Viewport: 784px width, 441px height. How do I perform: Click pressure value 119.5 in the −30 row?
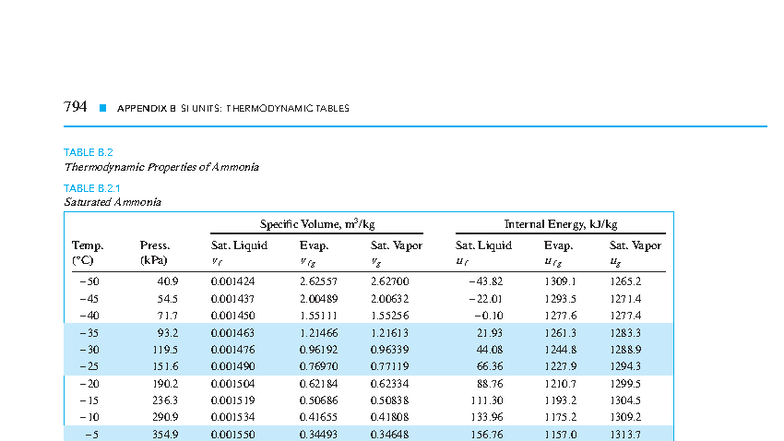166,350
